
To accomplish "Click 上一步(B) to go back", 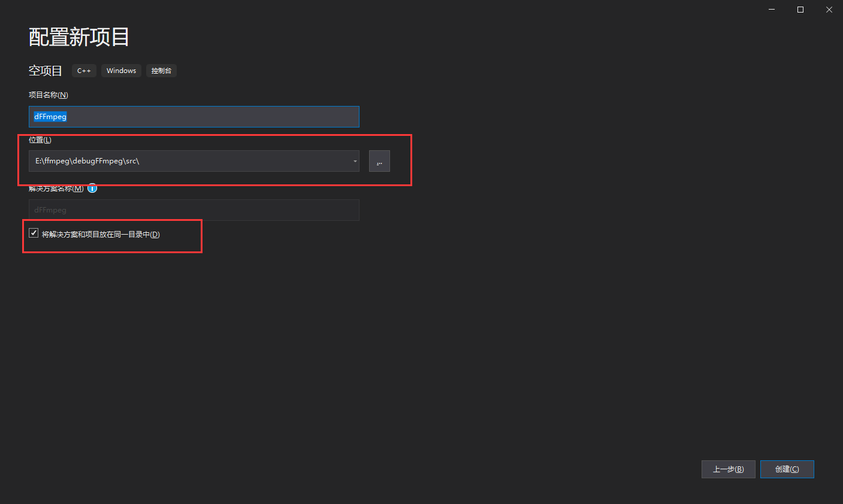I will click(728, 469).
